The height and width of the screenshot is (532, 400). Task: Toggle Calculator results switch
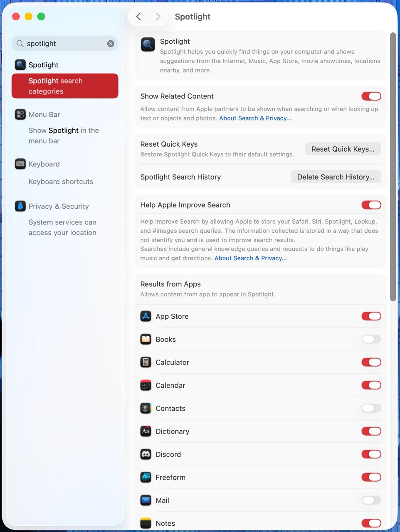(x=371, y=362)
